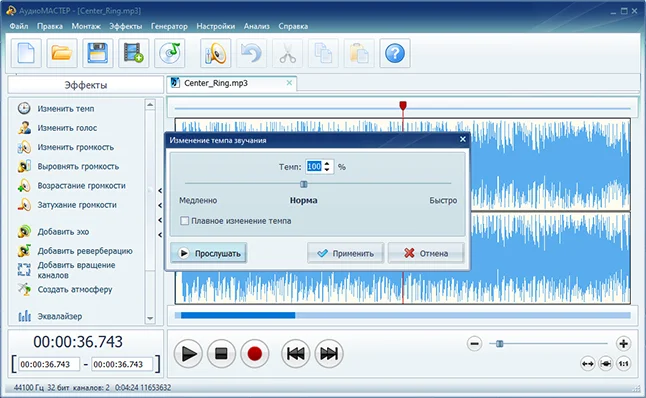Open the Монтаж menu
The width and height of the screenshot is (646, 398).
click(x=86, y=26)
